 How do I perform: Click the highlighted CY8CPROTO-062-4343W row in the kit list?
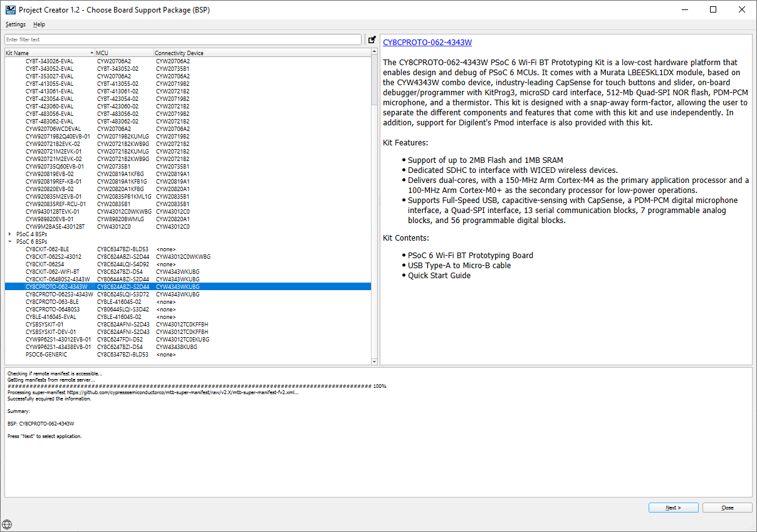click(x=188, y=286)
